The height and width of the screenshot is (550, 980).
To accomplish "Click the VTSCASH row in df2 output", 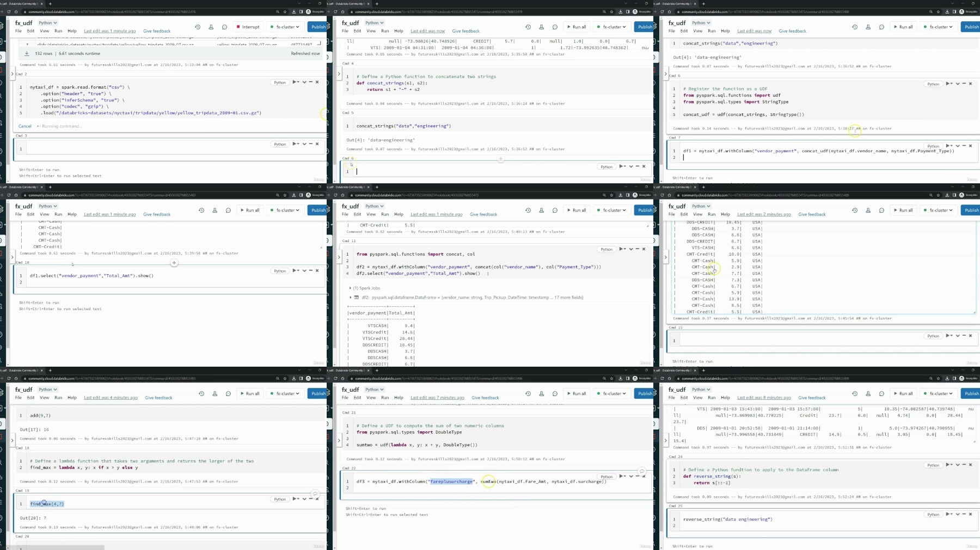I will coord(381,326).
